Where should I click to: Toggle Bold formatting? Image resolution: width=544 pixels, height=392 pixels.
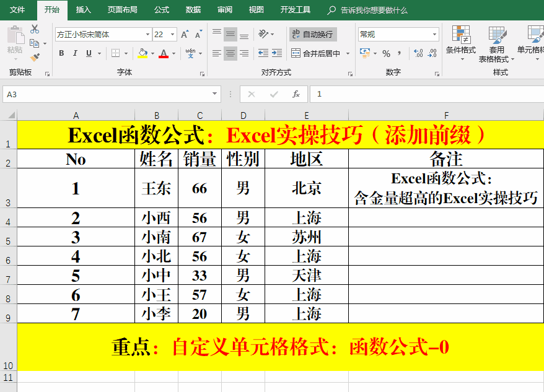click(x=61, y=54)
